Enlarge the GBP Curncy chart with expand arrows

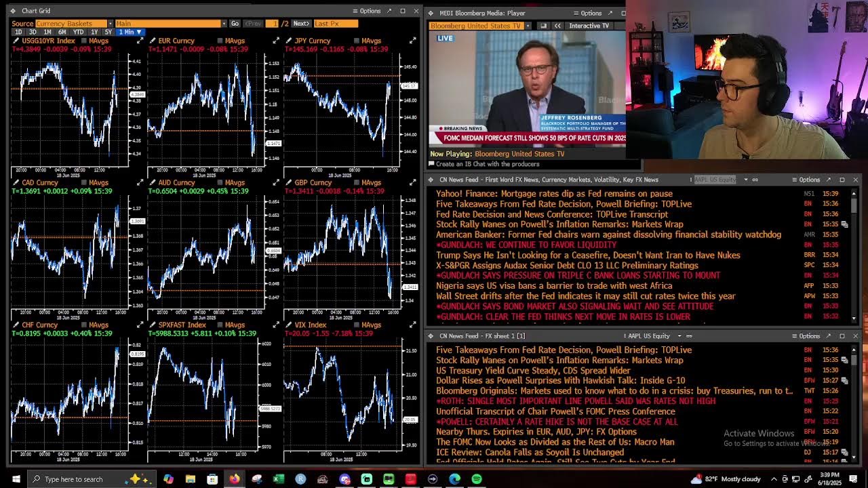[x=412, y=183]
